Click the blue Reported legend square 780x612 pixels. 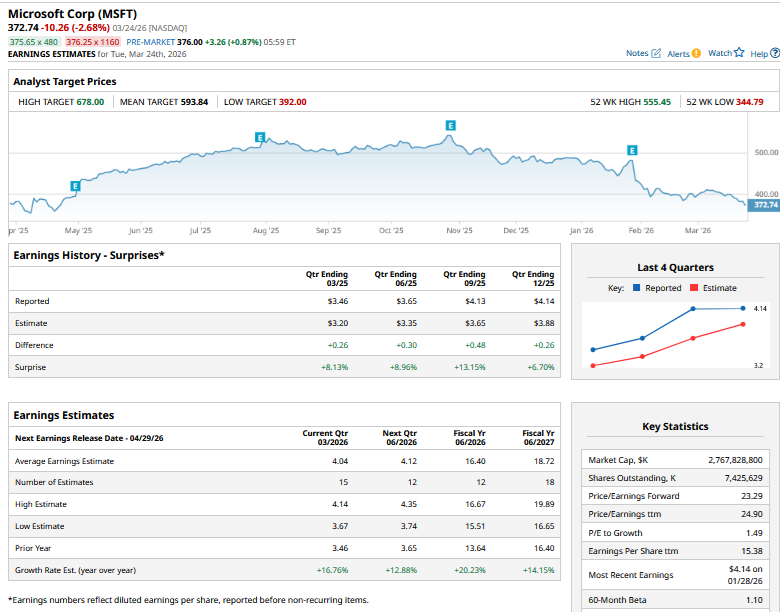coord(637,288)
